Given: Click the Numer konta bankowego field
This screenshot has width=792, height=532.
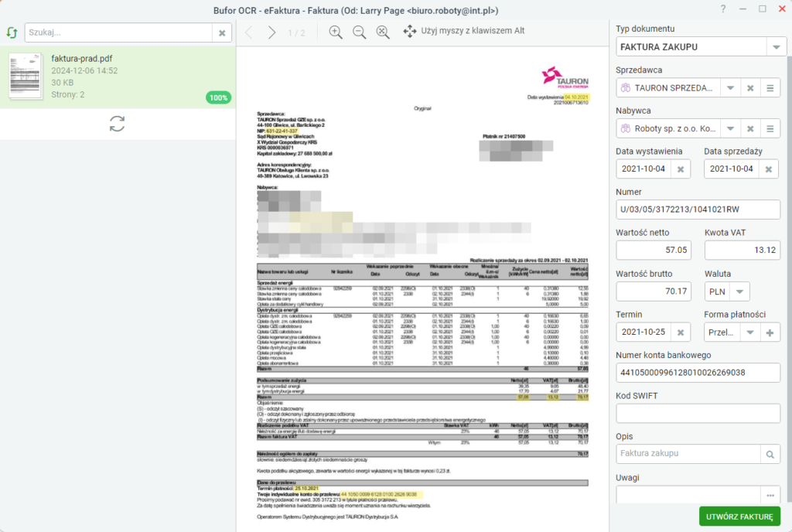Looking at the screenshot, I should pos(698,373).
